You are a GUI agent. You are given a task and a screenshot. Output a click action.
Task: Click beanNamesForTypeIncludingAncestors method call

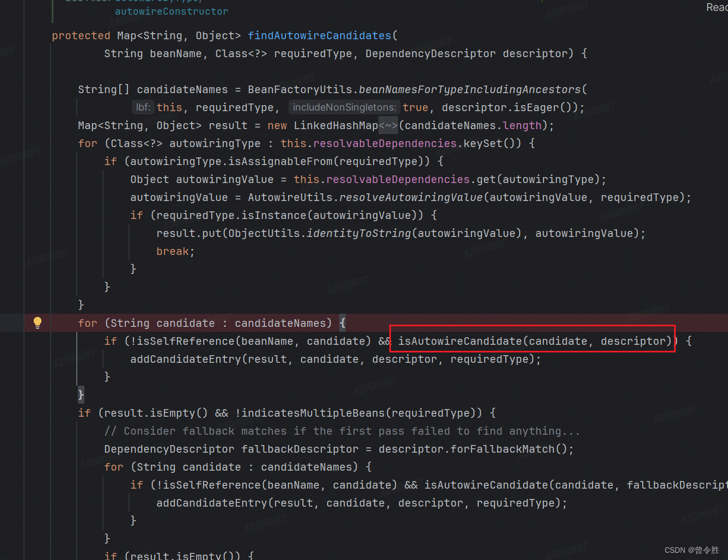click(x=470, y=89)
